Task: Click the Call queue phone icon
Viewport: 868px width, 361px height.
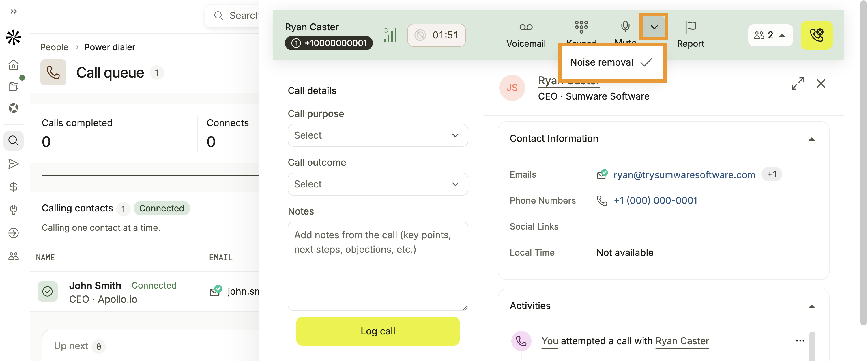Action: [x=53, y=72]
